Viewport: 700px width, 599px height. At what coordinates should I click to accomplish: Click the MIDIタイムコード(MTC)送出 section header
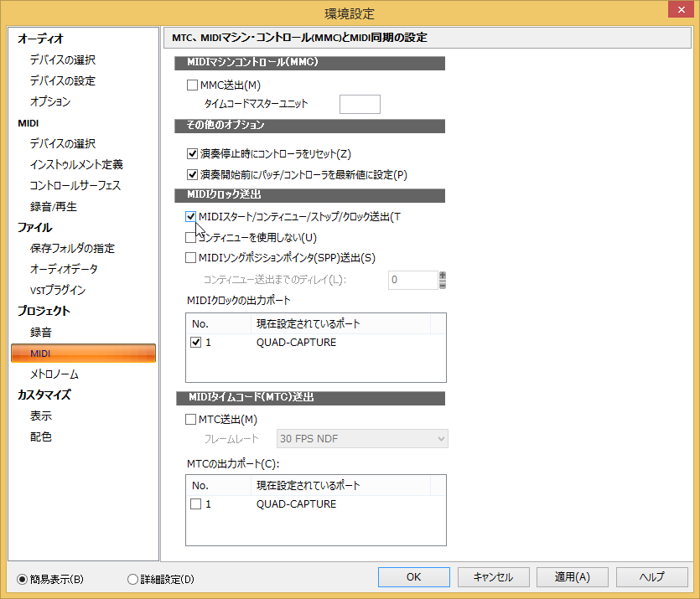[311, 398]
